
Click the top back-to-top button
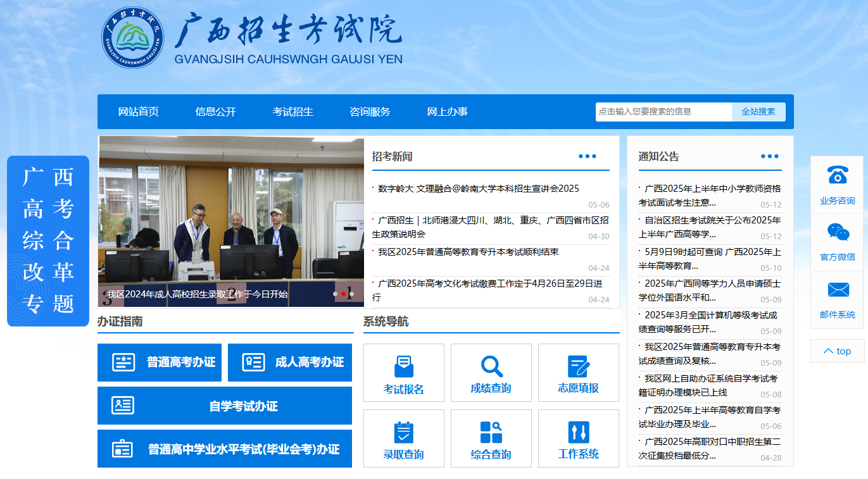[x=837, y=351]
